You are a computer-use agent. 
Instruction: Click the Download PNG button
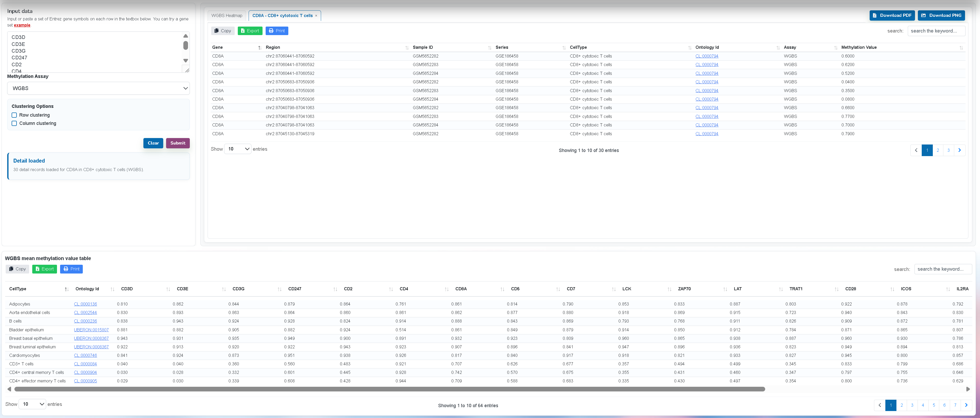(x=941, y=15)
